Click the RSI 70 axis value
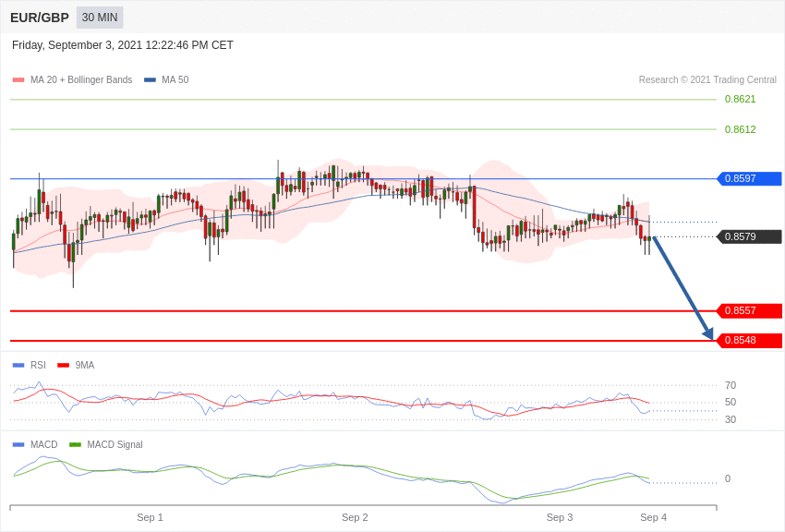The image size is (785, 532). point(731,385)
